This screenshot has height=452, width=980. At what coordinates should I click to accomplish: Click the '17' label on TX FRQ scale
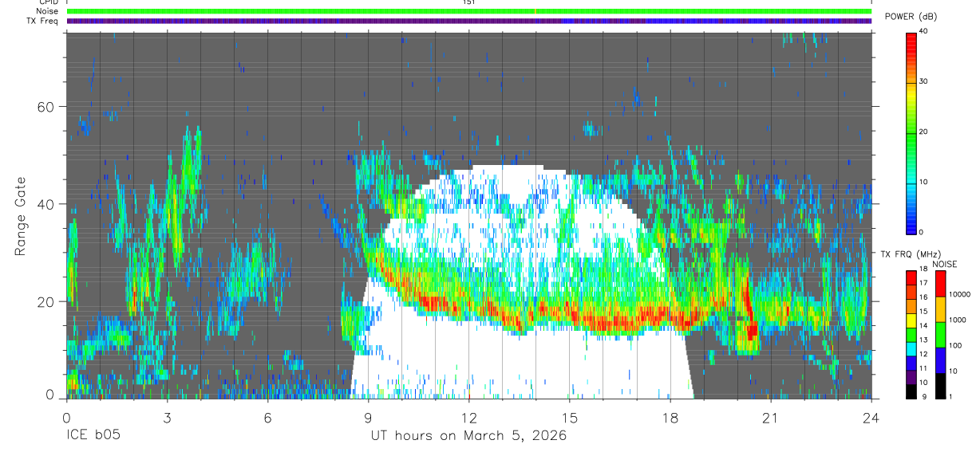point(924,283)
